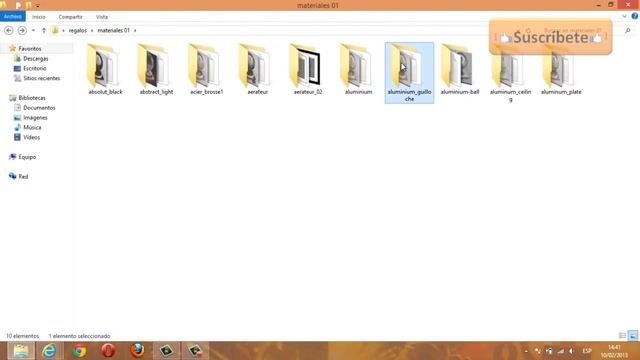The width and height of the screenshot is (640, 360).
Task: Click regalos in the address path
Action: point(78,30)
